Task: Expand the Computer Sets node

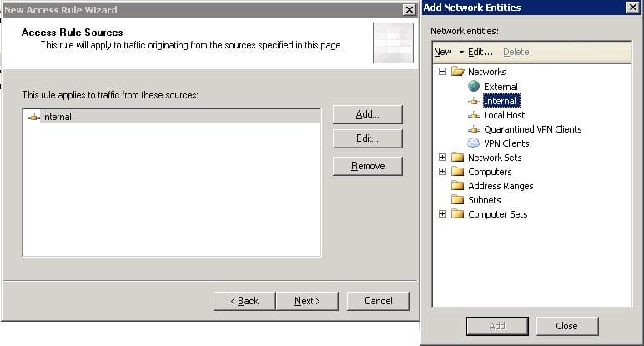Action: point(442,214)
